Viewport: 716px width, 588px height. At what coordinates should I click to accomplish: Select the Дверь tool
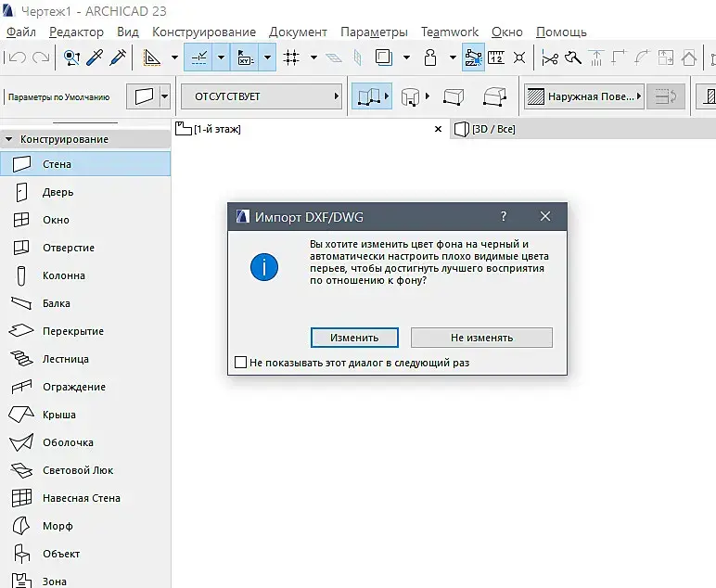coord(85,192)
